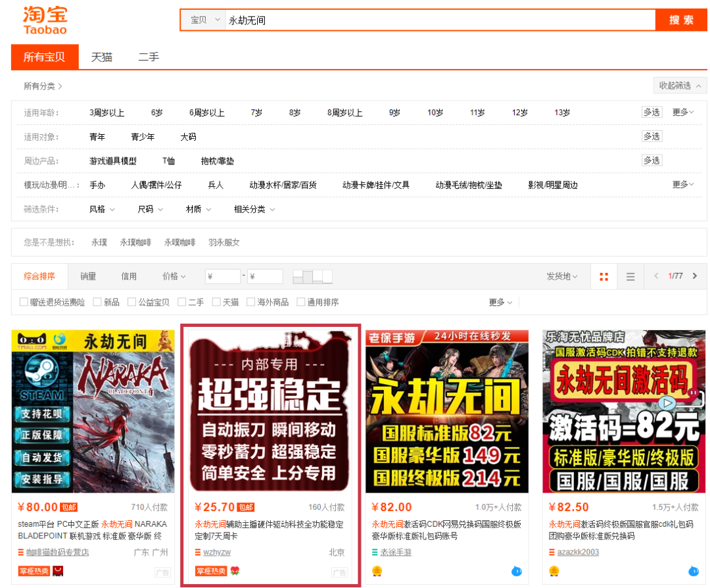
Task: Sort results by 销量
Action: click(x=88, y=276)
